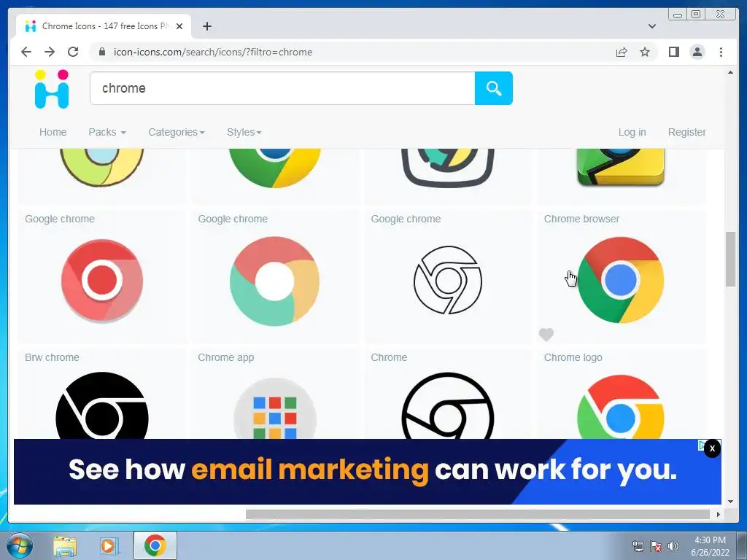
Task: Close the Chrome Icons tab
Action: pos(179,26)
